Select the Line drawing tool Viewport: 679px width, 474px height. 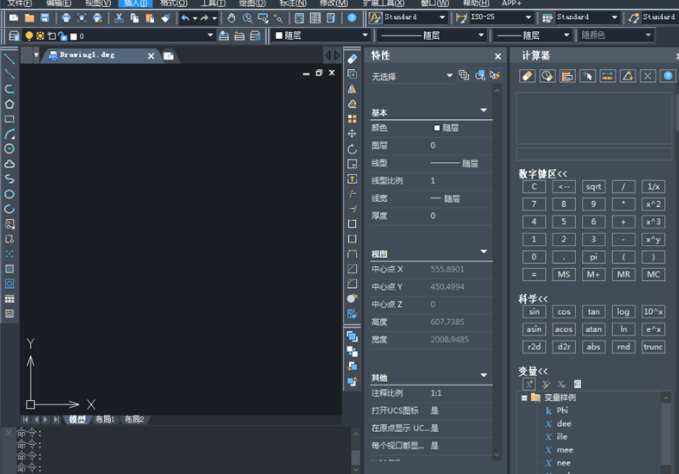(x=9, y=59)
